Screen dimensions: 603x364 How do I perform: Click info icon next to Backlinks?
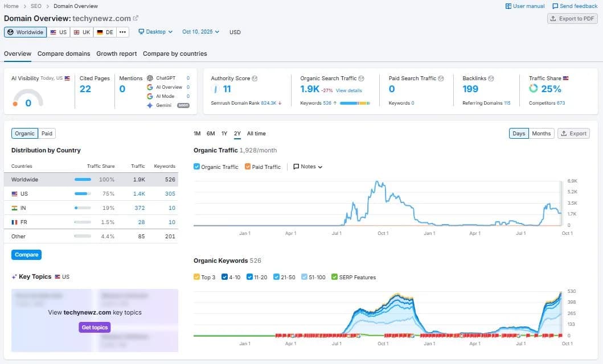(x=491, y=78)
